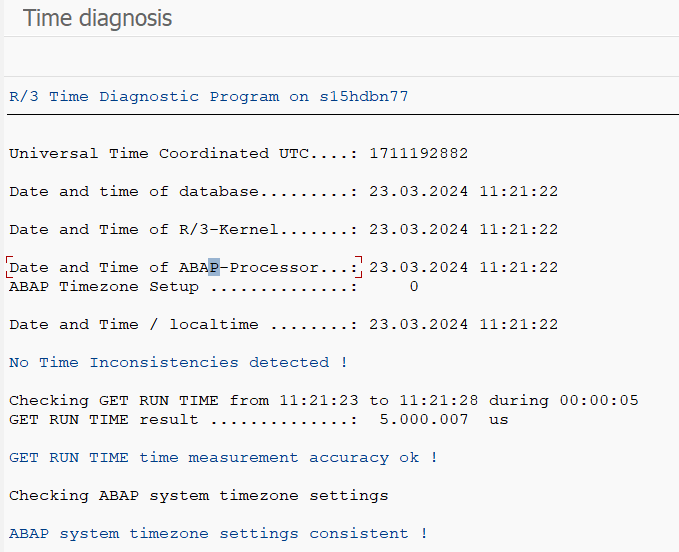
Task: Click the "Date and Time of R/3-Kernel" label
Action: 143,230
